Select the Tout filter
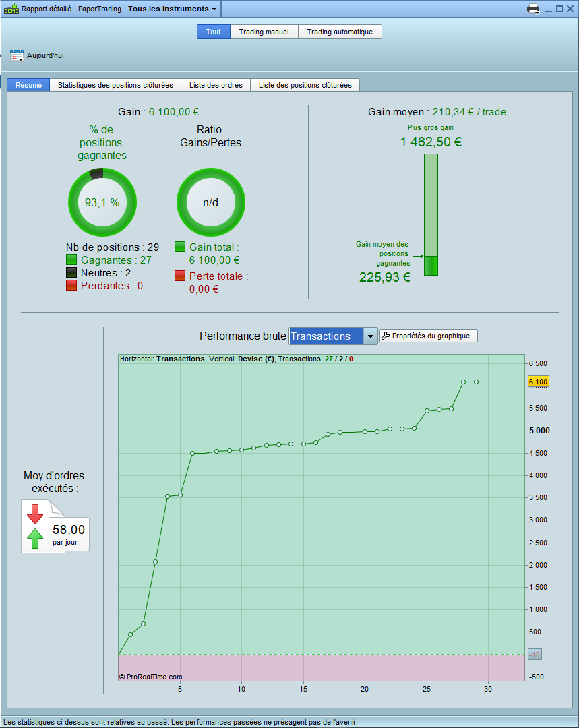Image resolution: width=579 pixels, height=728 pixels. click(x=214, y=32)
